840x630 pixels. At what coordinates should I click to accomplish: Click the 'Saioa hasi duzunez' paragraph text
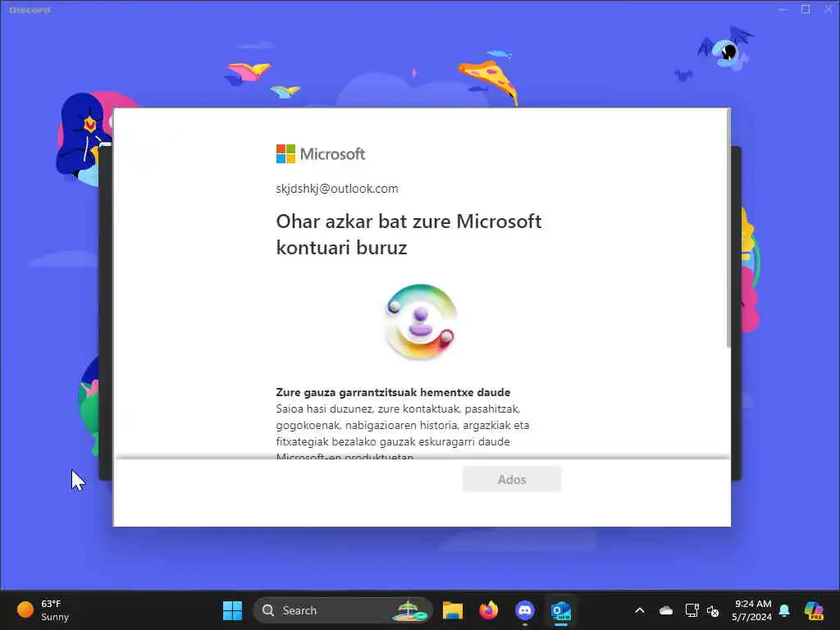(x=402, y=433)
